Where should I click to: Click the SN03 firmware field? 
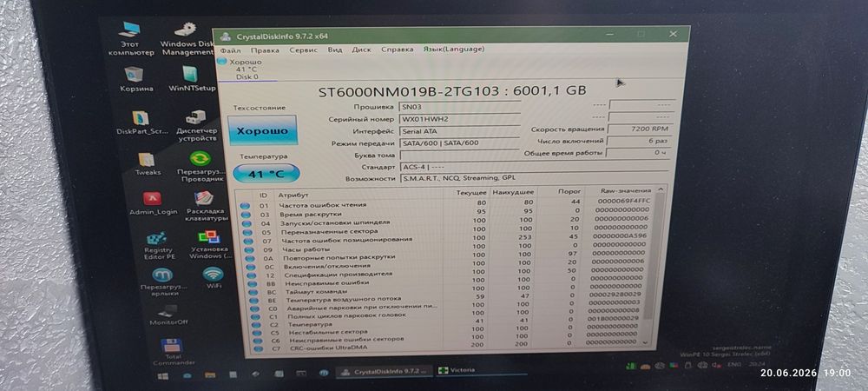(x=459, y=106)
